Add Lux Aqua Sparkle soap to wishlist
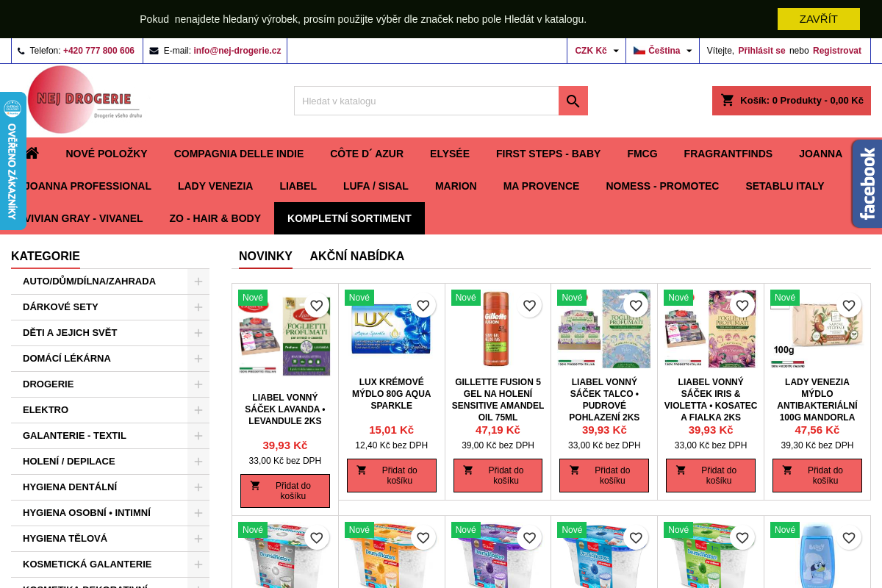The width and height of the screenshot is (882, 588). coord(423,306)
